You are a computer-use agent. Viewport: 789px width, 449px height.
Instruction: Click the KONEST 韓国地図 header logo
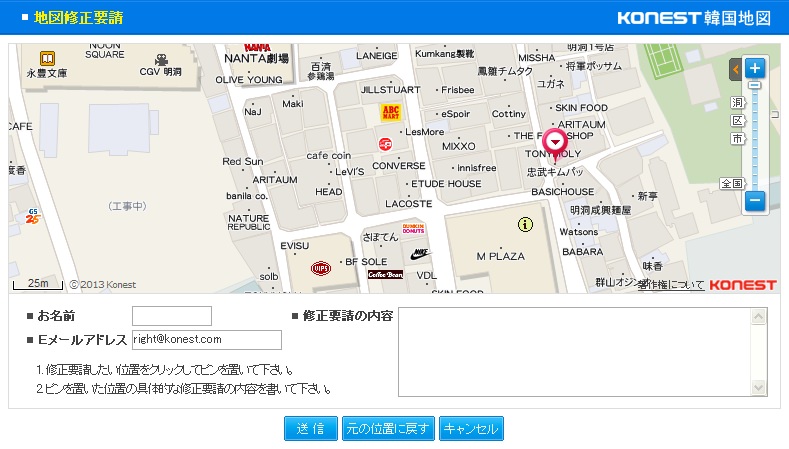pos(694,18)
